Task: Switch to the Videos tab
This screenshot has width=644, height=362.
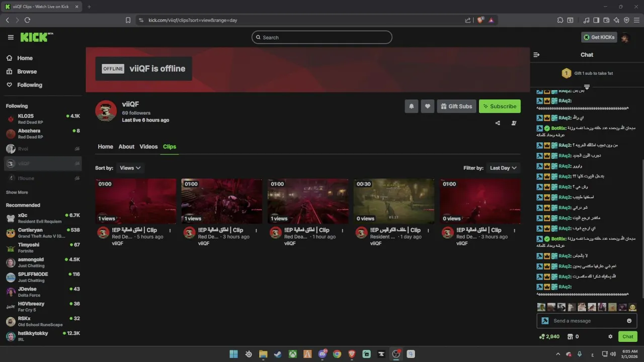Action: [148, 147]
